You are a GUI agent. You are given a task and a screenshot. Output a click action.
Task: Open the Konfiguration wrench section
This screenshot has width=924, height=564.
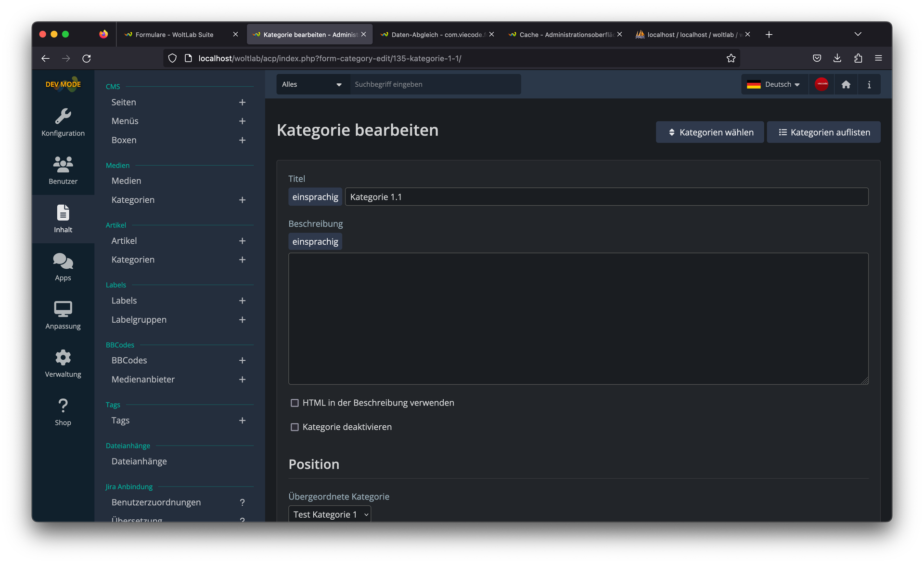tap(63, 122)
